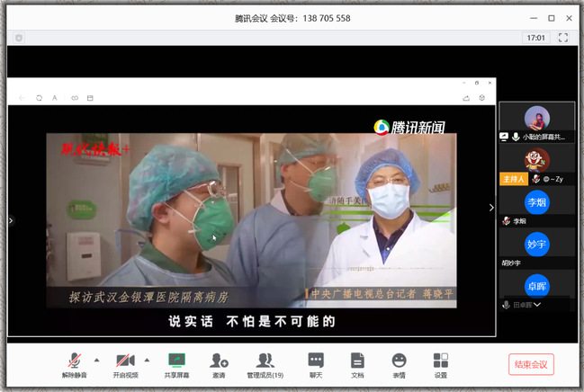This screenshot has height=392, width=584.
Task: Toggle fullscreen mode icon at top right
Action: [x=563, y=38]
